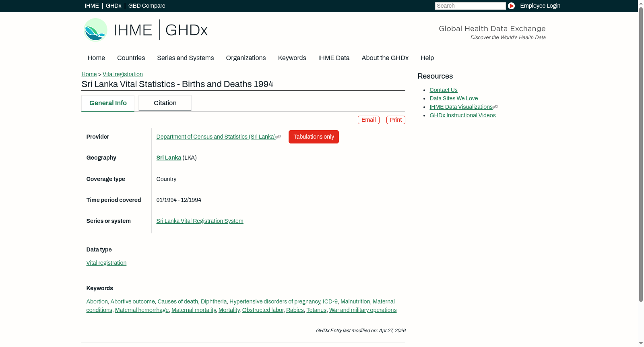Click the Obstructed labor keyword

click(263, 310)
